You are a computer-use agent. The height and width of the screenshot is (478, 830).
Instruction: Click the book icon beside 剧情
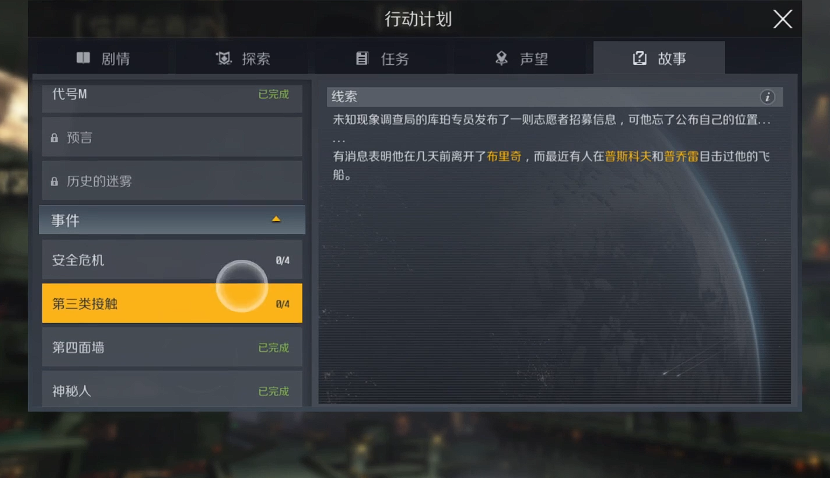pyautogui.click(x=83, y=58)
